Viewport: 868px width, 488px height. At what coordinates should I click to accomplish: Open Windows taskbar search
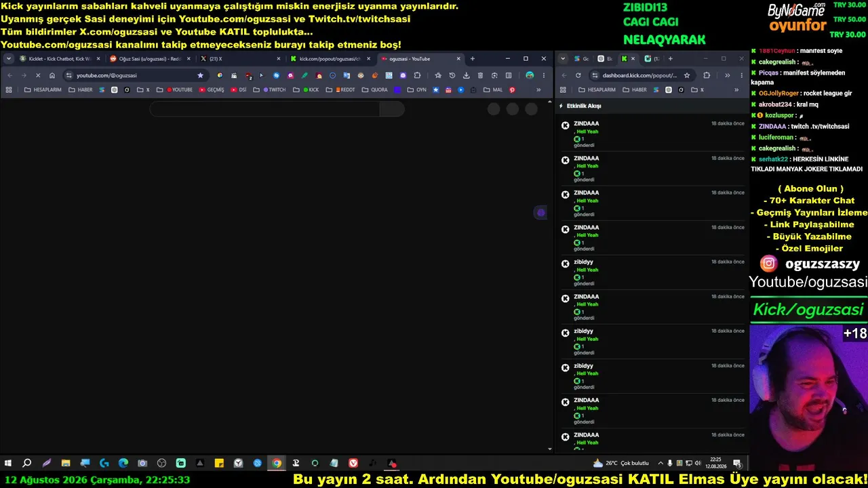[27, 463]
